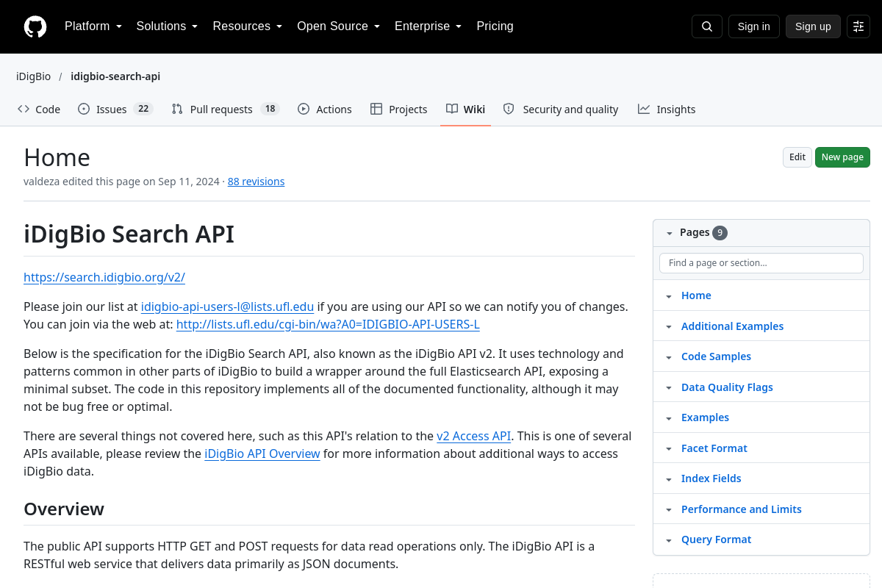The height and width of the screenshot is (588, 882).
Task: Expand Additional Examples sections arrow
Action: [x=669, y=327]
